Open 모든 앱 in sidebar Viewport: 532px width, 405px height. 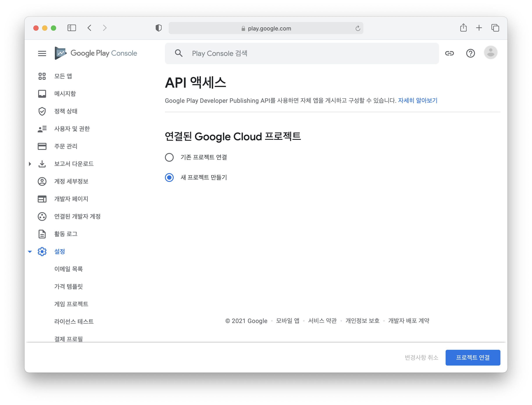coord(63,76)
